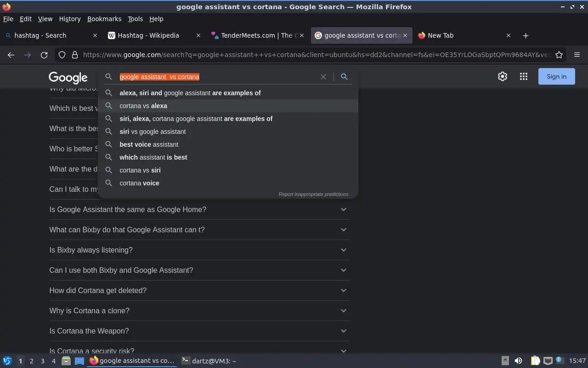Expand 'Can I use both Bixby and Google Assistant?'
Viewport: 588px width, 368px height.
[199, 270]
